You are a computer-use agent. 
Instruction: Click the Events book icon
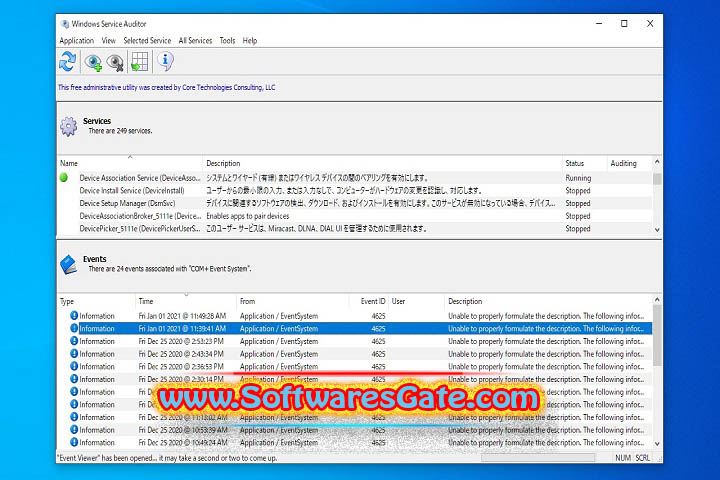[68, 265]
